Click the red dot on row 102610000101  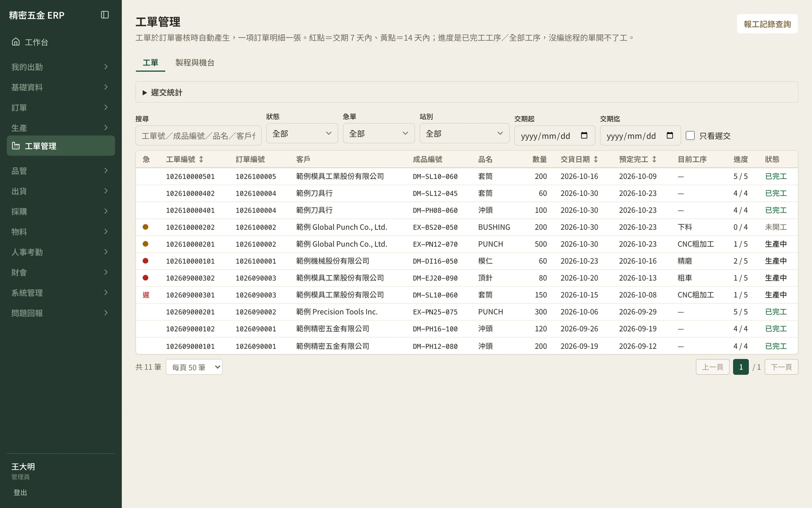click(x=145, y=261)
